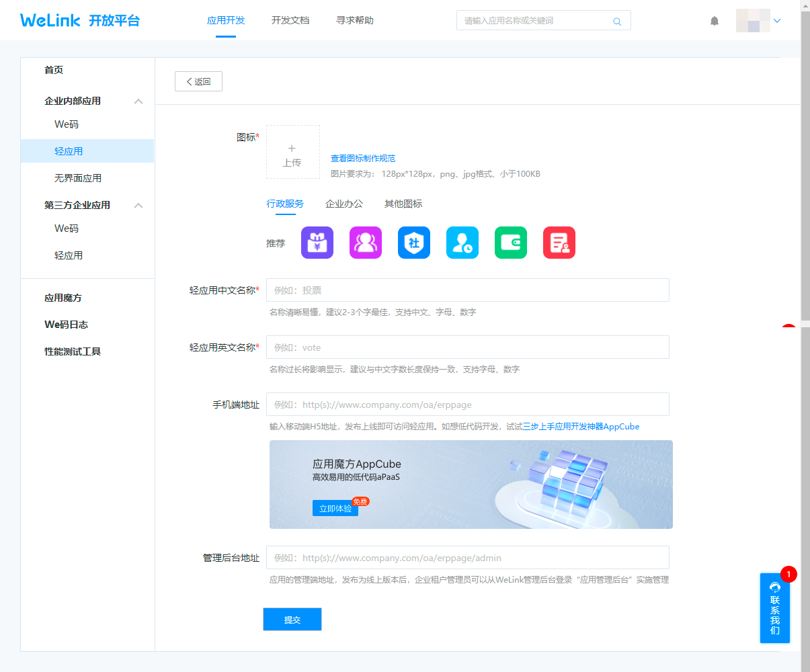Screen dimensions: 810x672
Task: Click the 提交 submit button
Action: pos(292,620)
